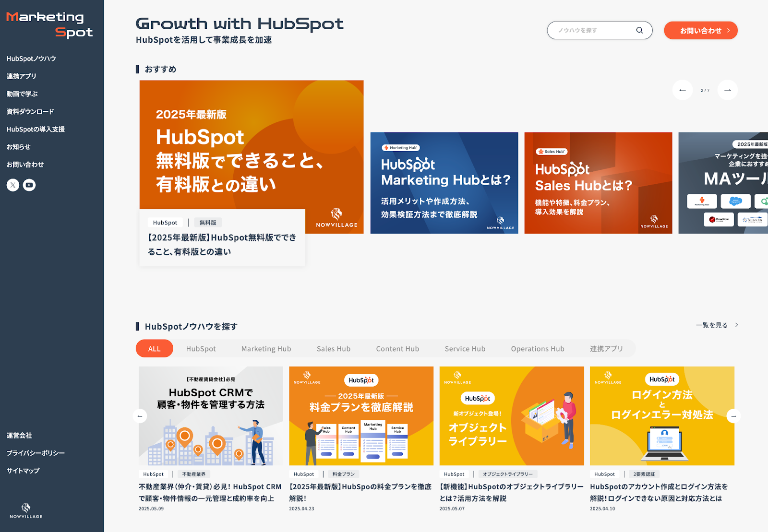Open article title アカウント作成とログイン方法
Screen dimensions: 768x532
pos(659,493)
